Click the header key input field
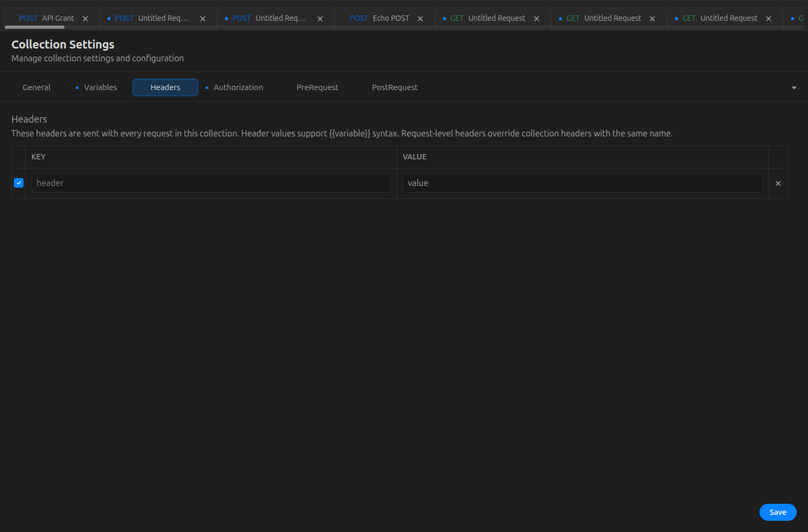Screen dimensions: 808x532 (x=211, y=183)
